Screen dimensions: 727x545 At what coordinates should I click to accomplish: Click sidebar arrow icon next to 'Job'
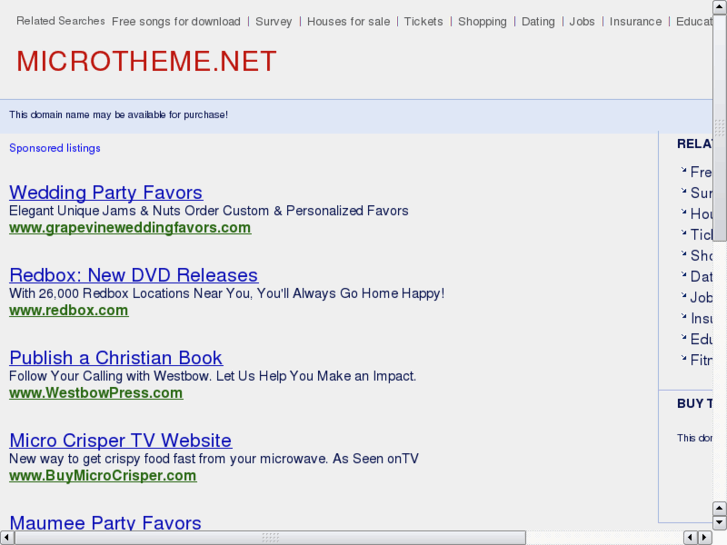683,295
